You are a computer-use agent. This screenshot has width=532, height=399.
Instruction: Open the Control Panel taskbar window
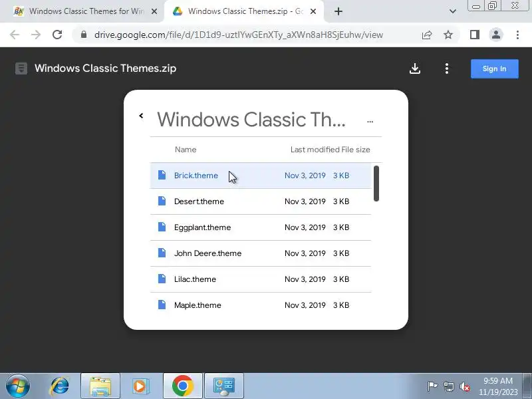pos(224,386)
